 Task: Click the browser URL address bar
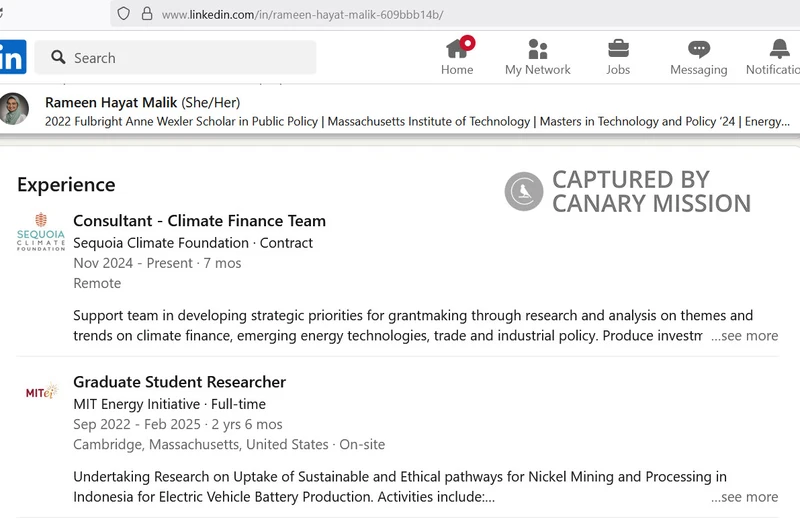[400, 14]
